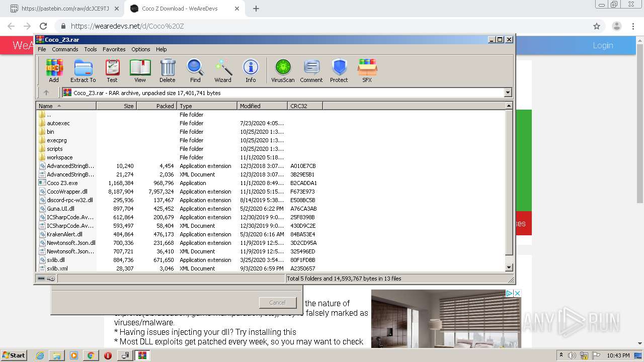The height and width of the screenshot is (362, 644).
Task: Run VirusScan on the archive
Action: 283,70
